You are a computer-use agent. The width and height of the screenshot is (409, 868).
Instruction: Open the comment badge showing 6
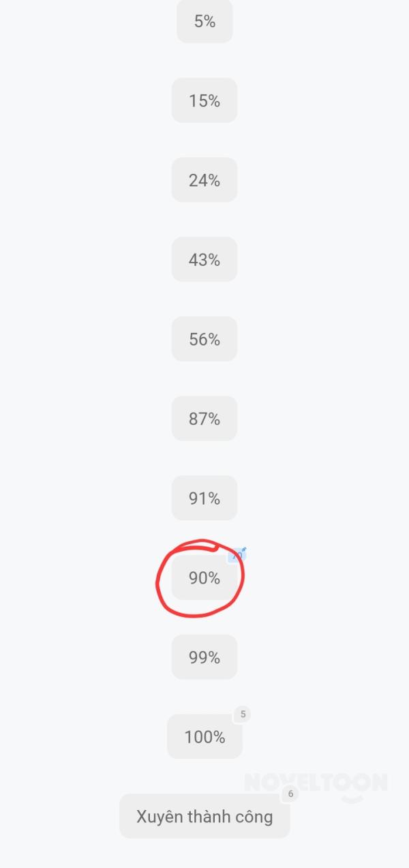pyautogui.click(x=290, y=794)
